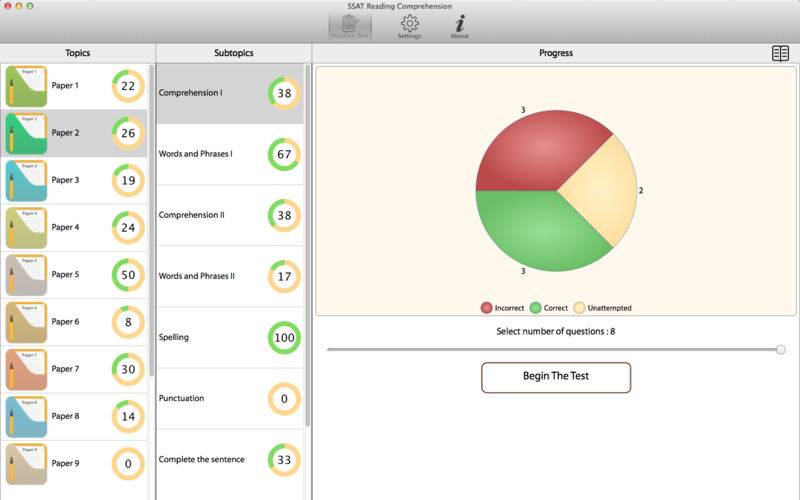Screen dimensions: 800x500
Task: Click the Select number of questions label
Action: click(556, 332)
